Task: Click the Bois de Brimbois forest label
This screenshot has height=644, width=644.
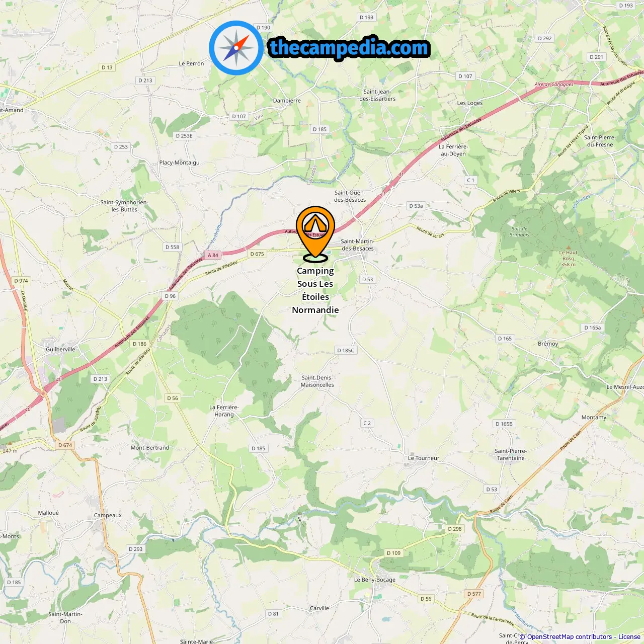Action: pyautogui.click(x=519, y=231)
